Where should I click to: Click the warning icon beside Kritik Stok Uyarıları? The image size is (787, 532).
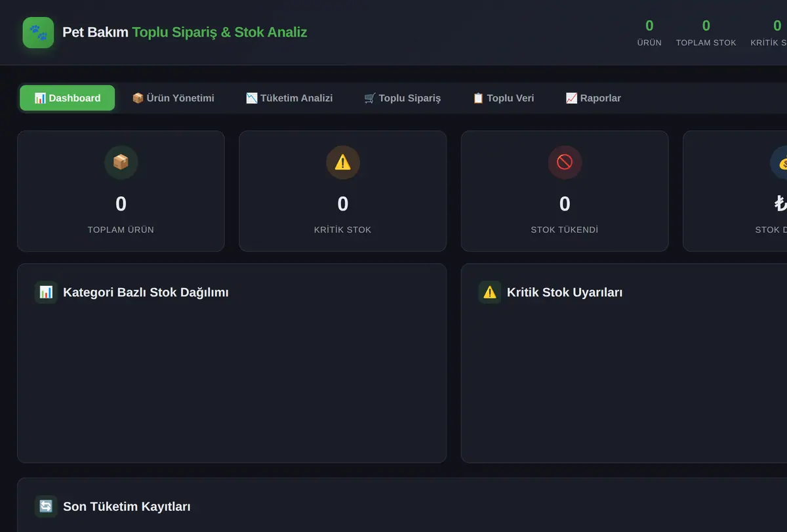[490, 292]
